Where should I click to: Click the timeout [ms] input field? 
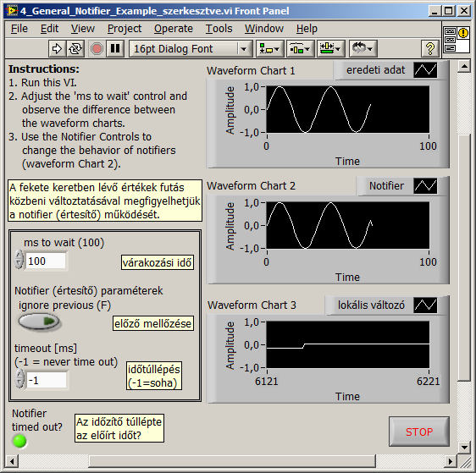pos(47,380)
